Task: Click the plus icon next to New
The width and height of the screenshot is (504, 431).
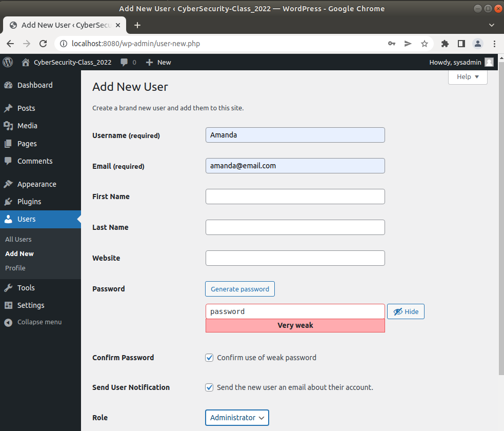Action: 149,63
